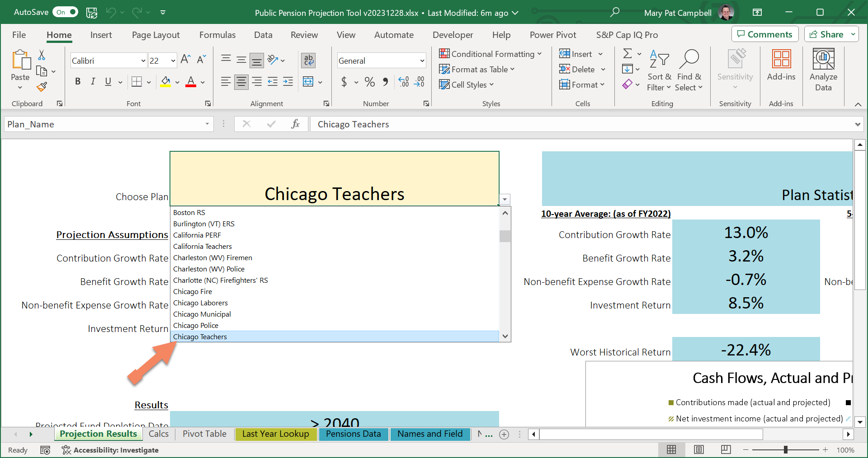The image size is (868, 458).
Task: Apply Accounting Number Format dollar icon
Action: point(344,82)
